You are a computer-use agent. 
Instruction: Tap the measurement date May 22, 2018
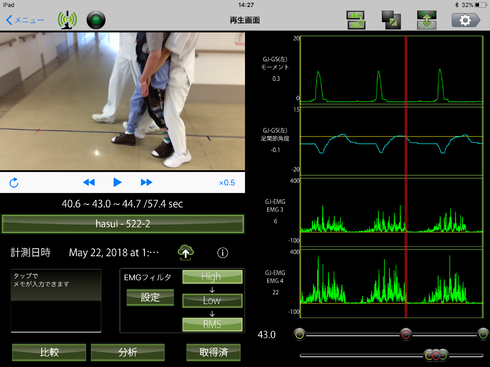[114, 253]
